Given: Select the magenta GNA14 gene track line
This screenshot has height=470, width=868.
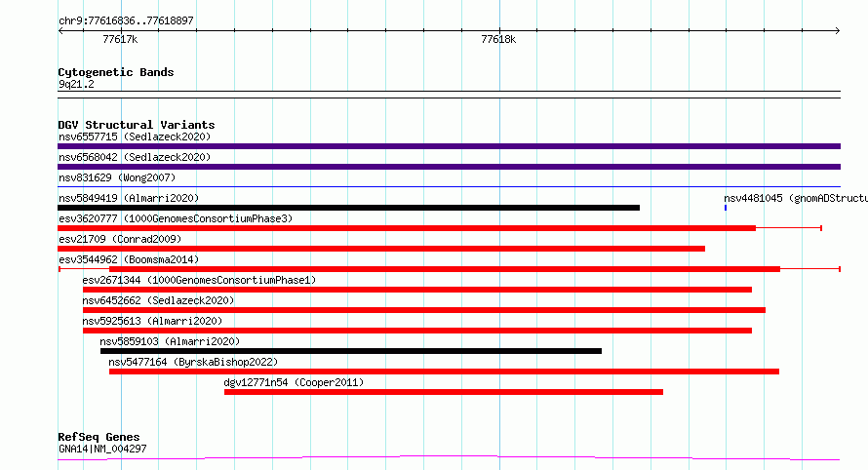Looking at the screenshot, I should [449, 458].
